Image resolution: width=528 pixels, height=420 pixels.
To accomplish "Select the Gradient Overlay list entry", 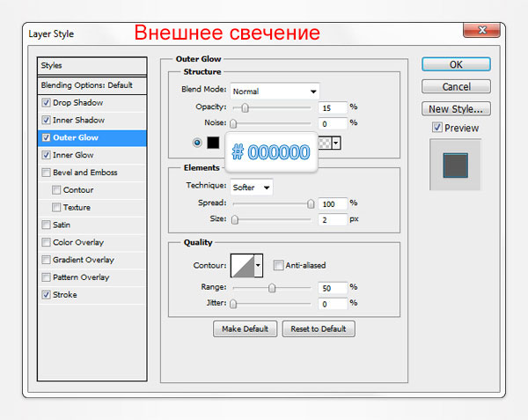I will pos(92,260).
